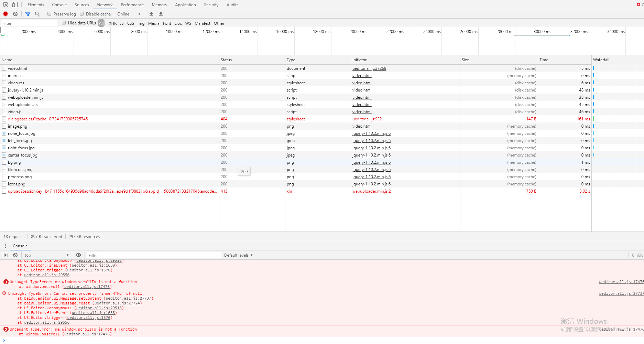The image size is (644, 344).
Task: Clear the network request list
Action: click(15, 14)
